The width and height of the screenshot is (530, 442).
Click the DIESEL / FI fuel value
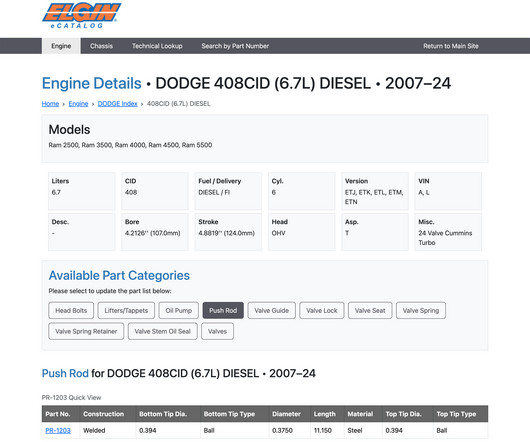tap(214, 192)
